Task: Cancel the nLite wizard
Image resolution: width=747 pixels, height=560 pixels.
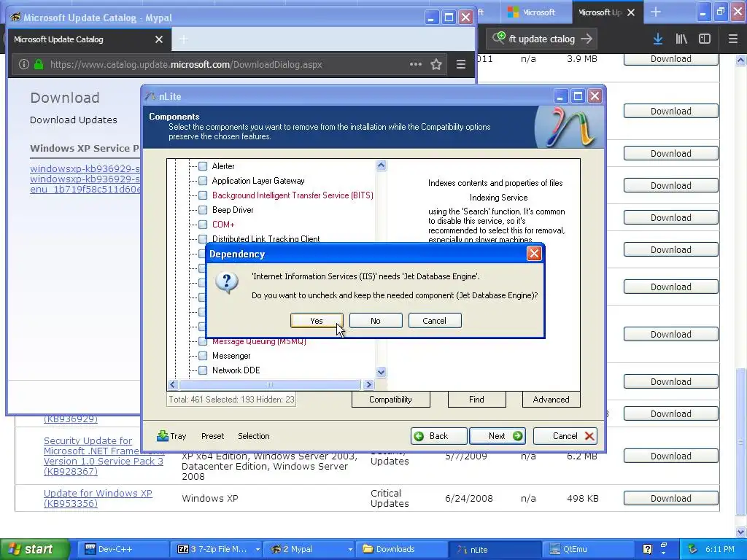Action: tap(565, 436)
